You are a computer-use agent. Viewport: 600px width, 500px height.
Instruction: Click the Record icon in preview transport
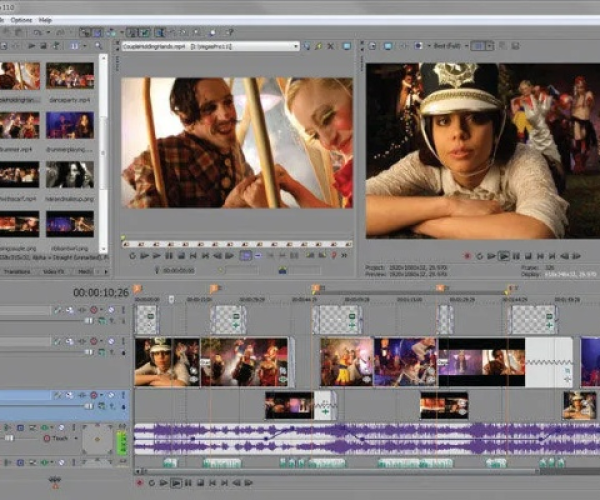tap(467, 256)
